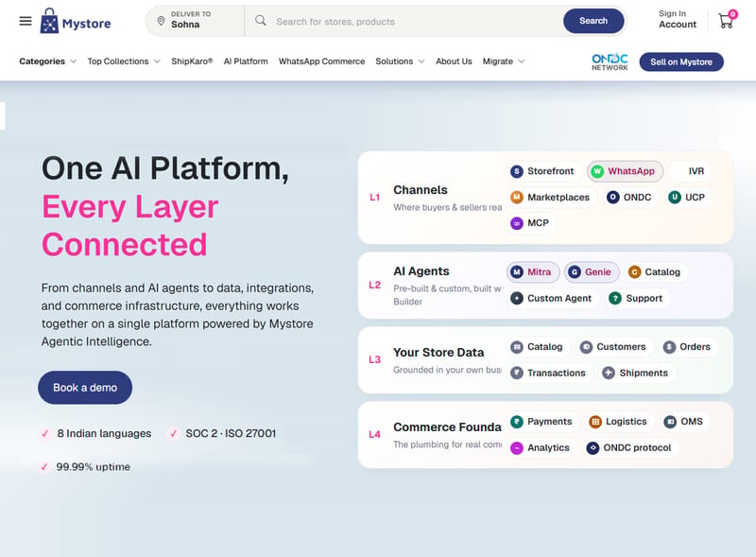Select the Payments foundation chip
Screen dimensions: 756x557
click(x=541, y=422)
